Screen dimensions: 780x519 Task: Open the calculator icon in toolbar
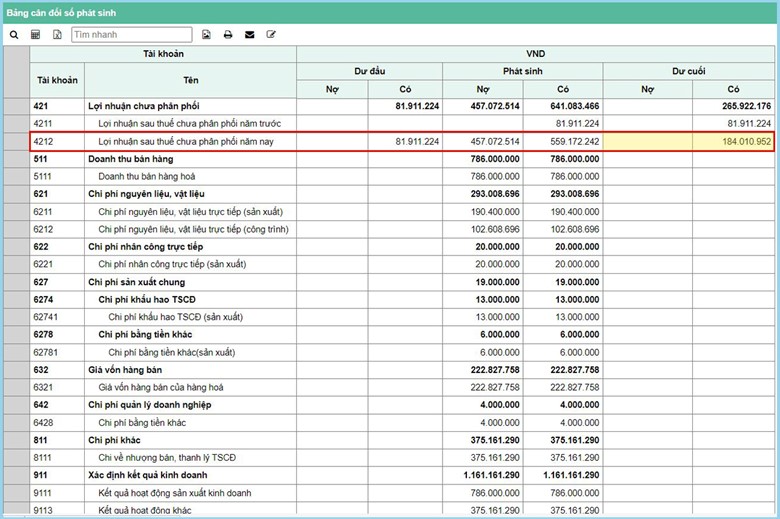[x=36, y=35]
